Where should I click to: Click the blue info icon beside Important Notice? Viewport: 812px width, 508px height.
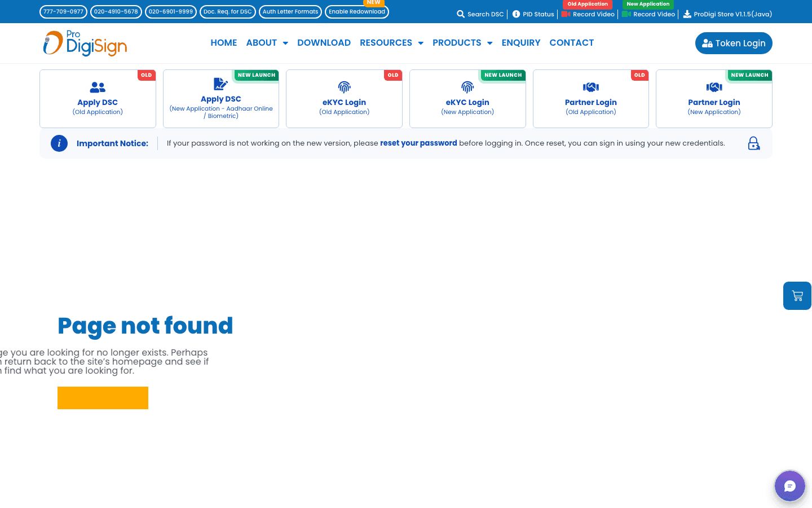(x=59, y=143)
